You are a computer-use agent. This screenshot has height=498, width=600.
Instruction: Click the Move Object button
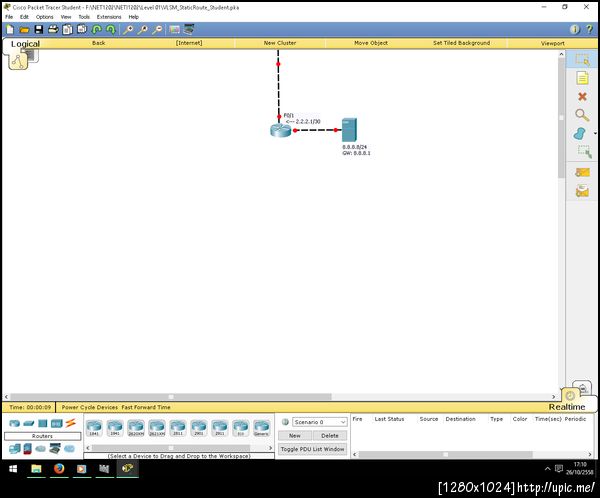(371, 43)
